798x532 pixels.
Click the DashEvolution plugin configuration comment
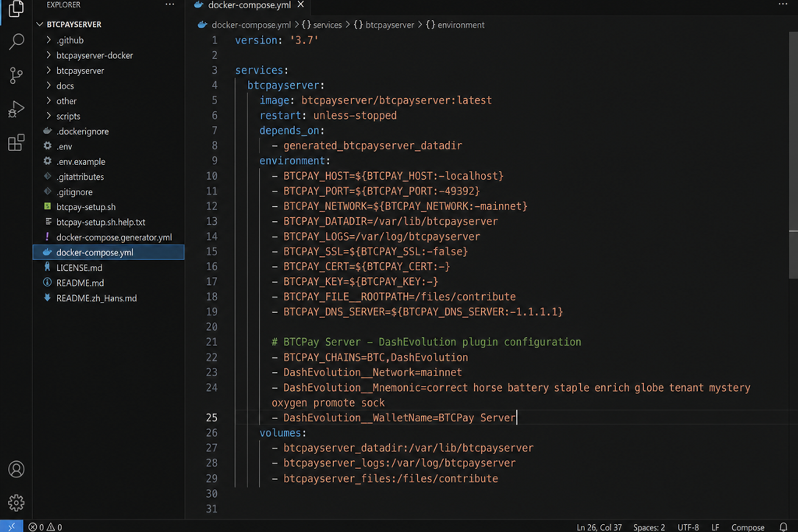[426, 342]
